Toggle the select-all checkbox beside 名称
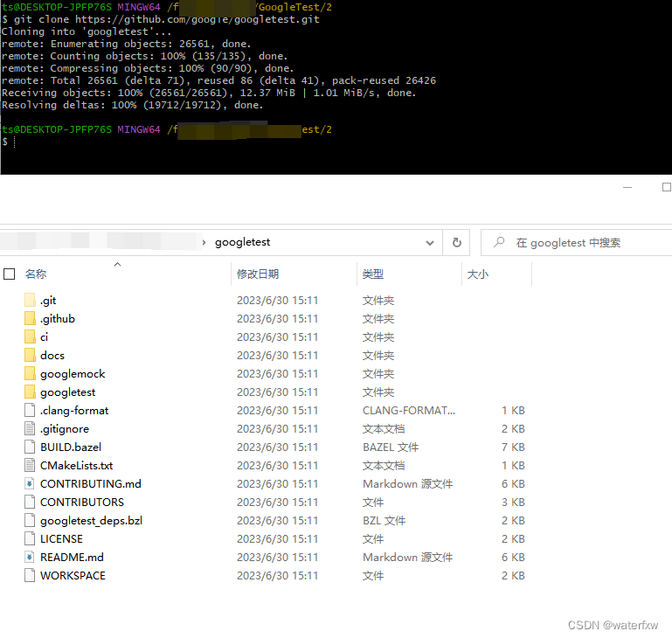672x638 pixels. click(x=9, y=274)
